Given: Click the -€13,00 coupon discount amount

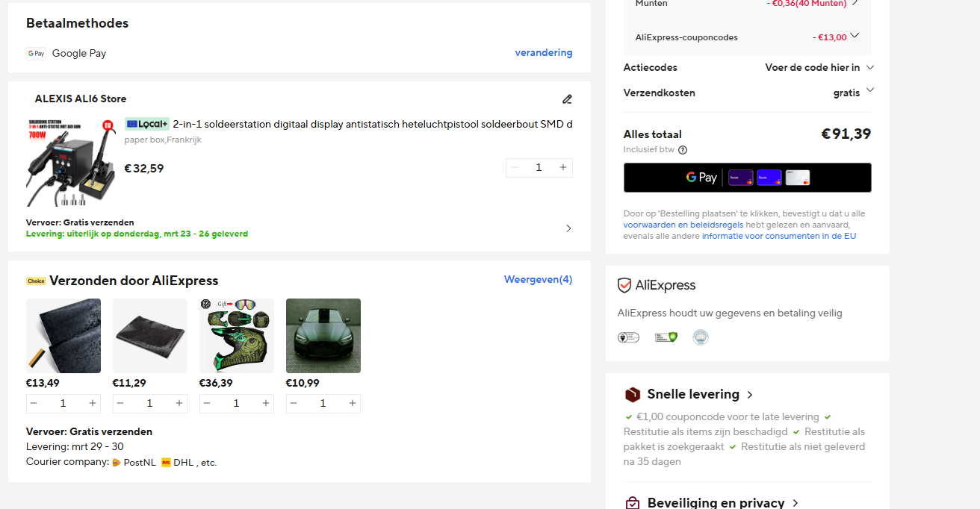Looking at the screenshot, I should 830,37.
